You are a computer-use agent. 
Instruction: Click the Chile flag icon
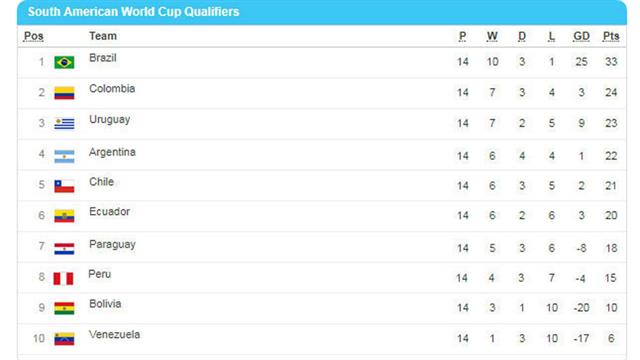tap(64, 186)
